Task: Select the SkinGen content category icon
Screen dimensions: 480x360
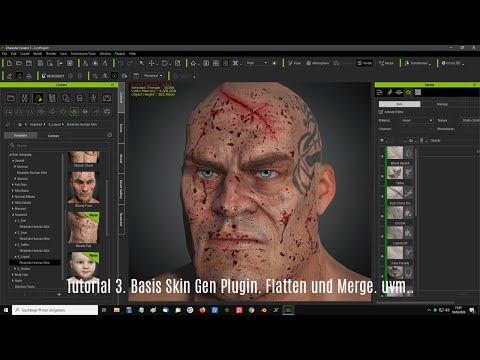Action: (x=38, y=98)
